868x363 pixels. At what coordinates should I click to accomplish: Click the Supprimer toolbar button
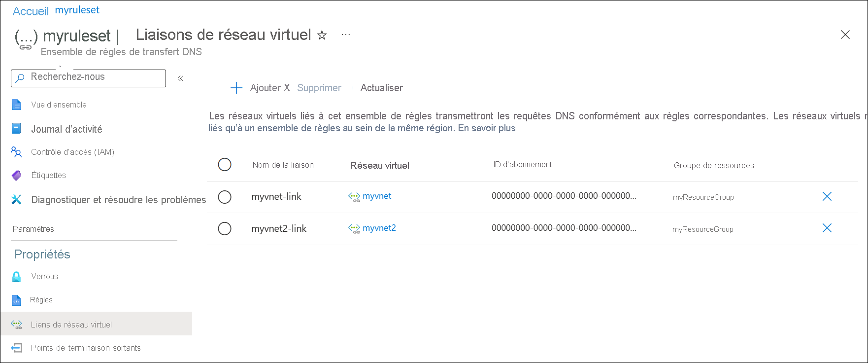click(x=319, y=88)
